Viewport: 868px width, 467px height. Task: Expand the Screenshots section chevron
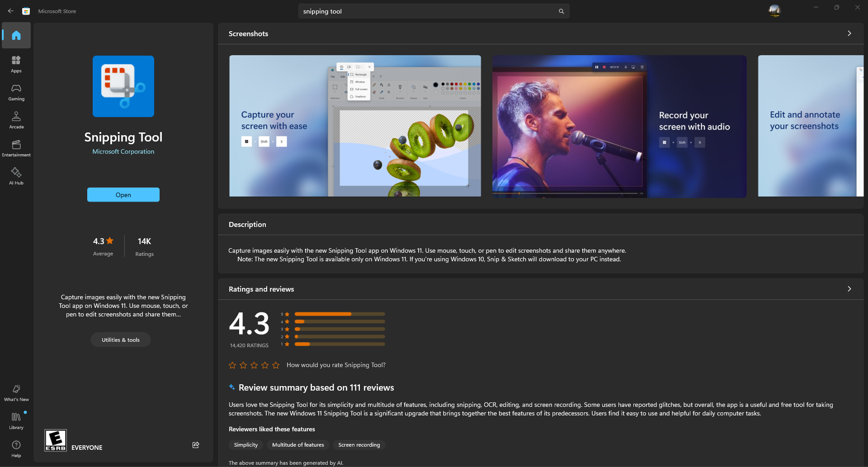(849, 33)
